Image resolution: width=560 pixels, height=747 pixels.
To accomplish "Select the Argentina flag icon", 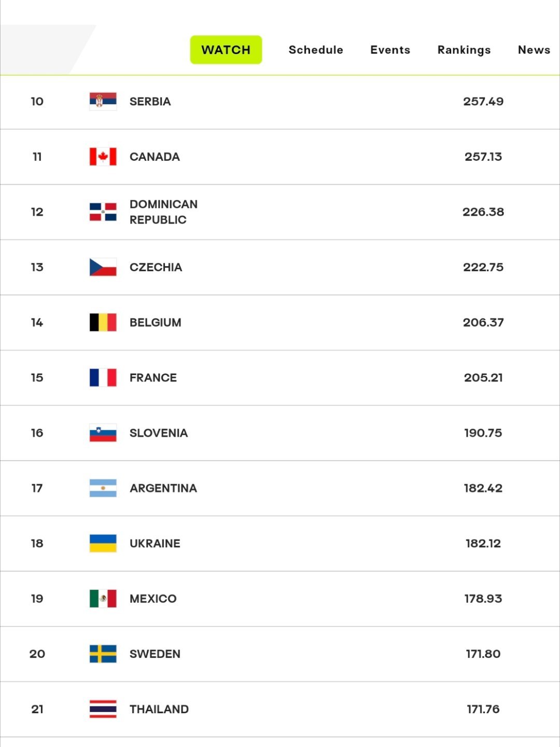I will pyautogui.click(x=103, y=488).
